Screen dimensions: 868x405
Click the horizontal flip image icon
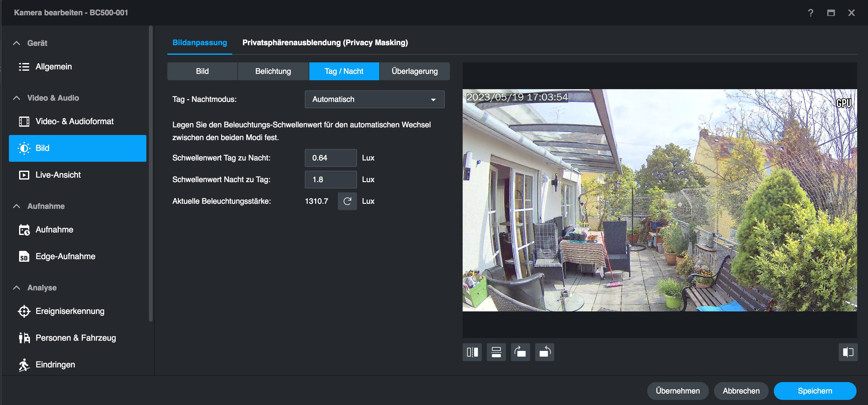(472, 352)
